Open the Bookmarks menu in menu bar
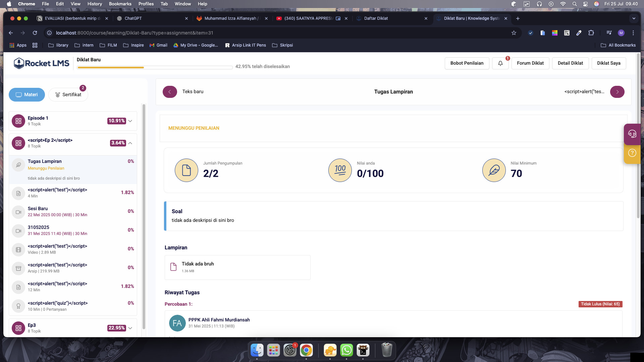 click(x=120, y=4)
